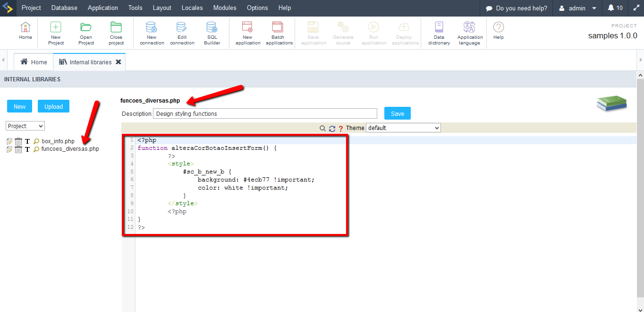Open the Locales menu
Image resolution: width=644 pixels, height=312 pixels.
pyautogui.click(x=192, y=8)
